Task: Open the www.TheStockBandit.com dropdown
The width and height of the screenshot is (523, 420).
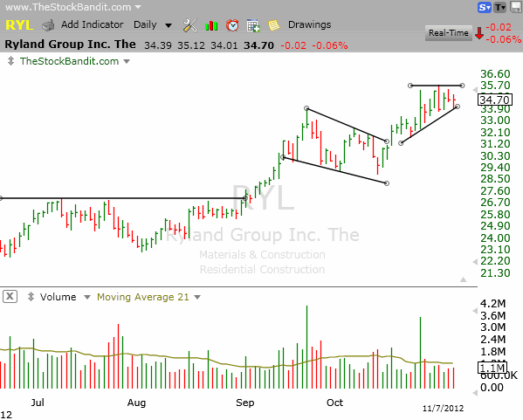Action: coord(138,7)
